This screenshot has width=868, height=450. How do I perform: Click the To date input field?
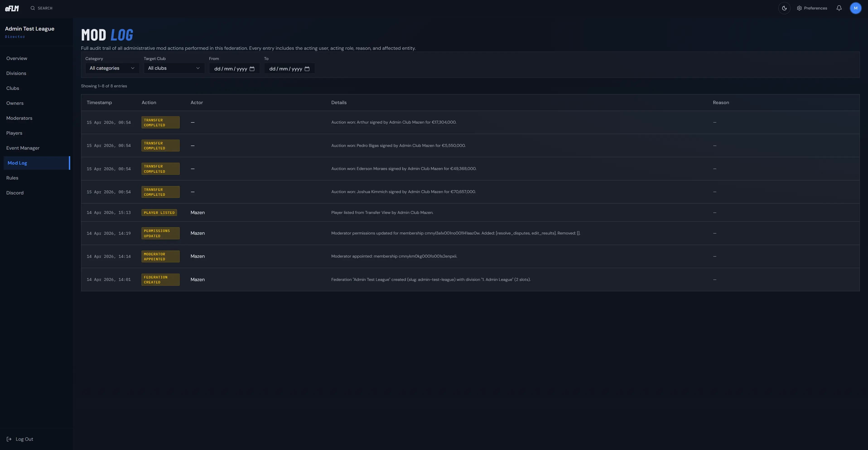click(289, 68)
